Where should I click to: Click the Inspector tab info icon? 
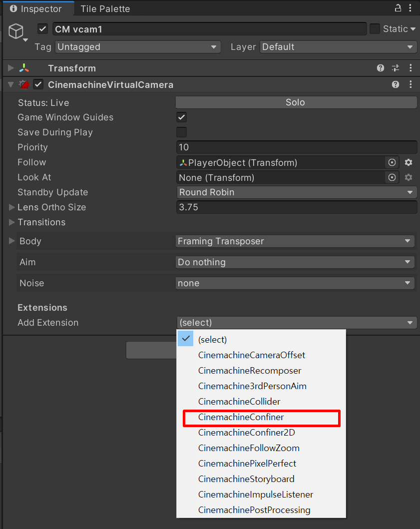13,9
